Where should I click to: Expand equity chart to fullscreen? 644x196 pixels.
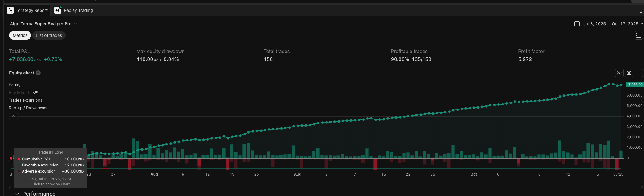pos(639,73)
